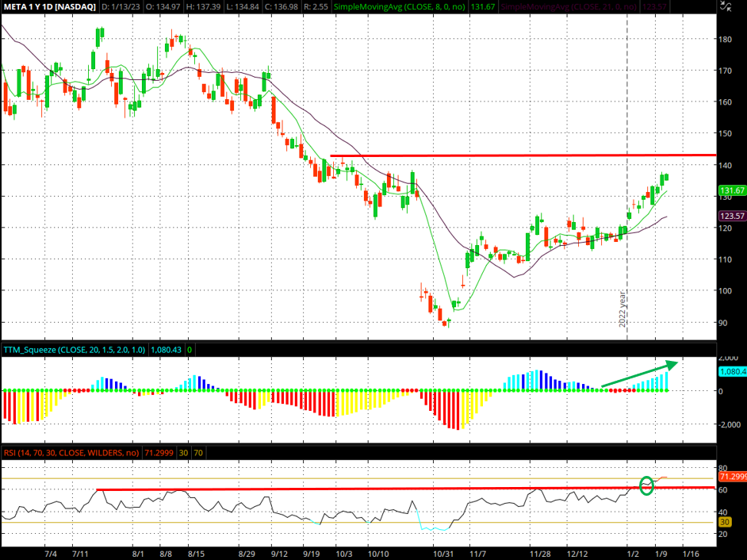Click the 8-period SMA header value 131.67
Image resolution: width=747 pixels, height=560 pixels.
click(x=482, y=7)
